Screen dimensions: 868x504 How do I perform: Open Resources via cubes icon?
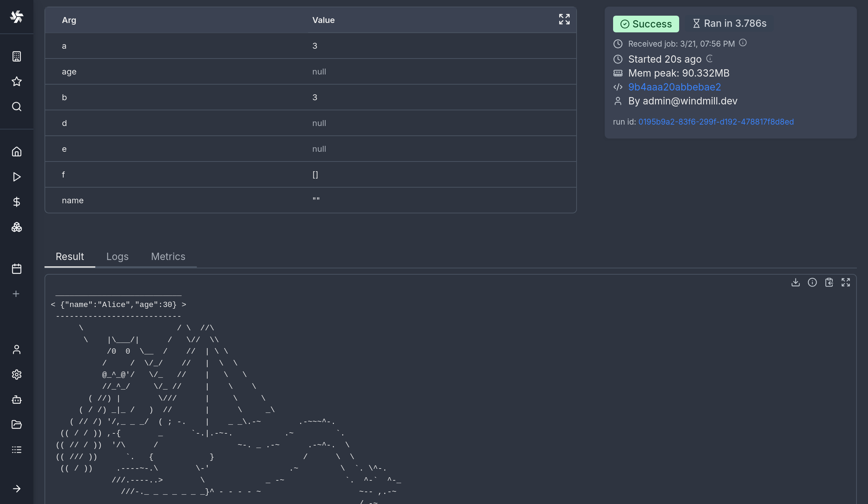pos(17,227)
